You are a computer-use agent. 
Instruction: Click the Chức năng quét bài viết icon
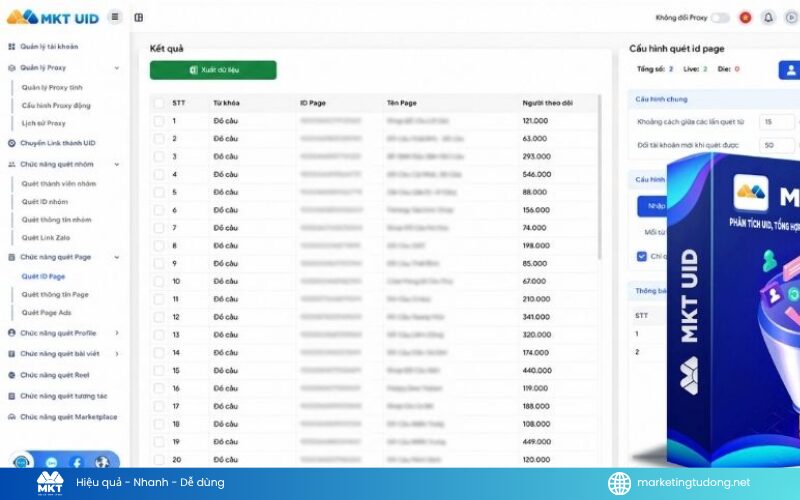click(x=12, y=354)
